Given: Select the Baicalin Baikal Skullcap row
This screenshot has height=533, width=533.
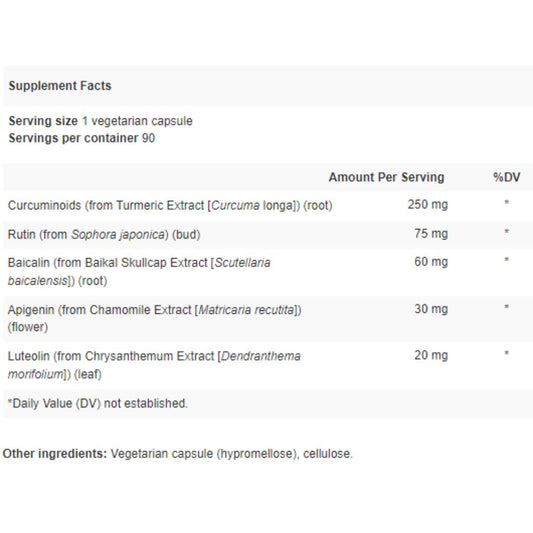Looking at the screenshot, I should coord(266,272).
